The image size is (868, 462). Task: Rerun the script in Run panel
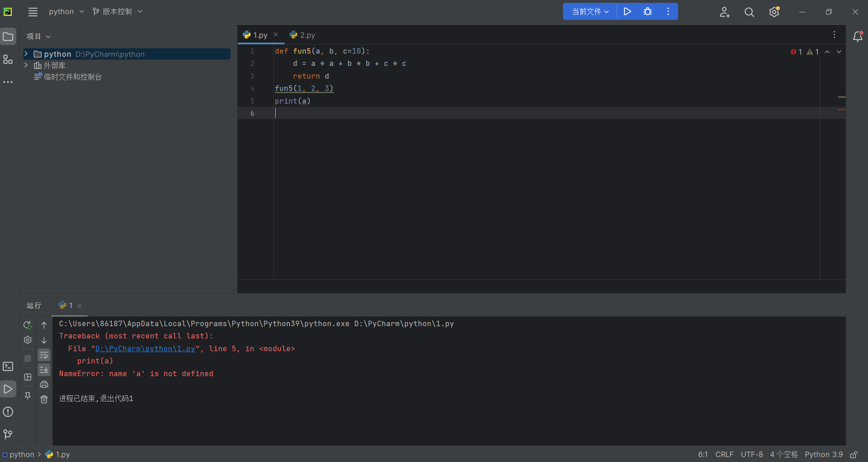[28, 325]
